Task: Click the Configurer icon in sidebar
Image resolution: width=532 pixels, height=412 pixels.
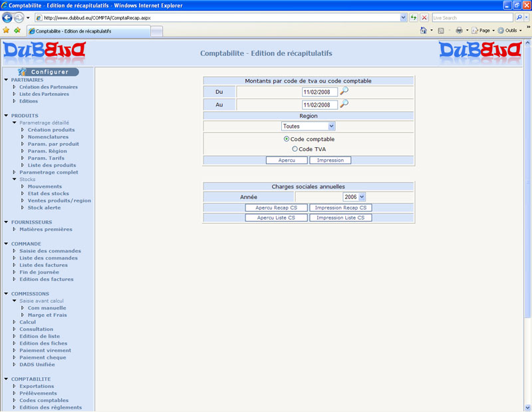Action: coord(23,71)
